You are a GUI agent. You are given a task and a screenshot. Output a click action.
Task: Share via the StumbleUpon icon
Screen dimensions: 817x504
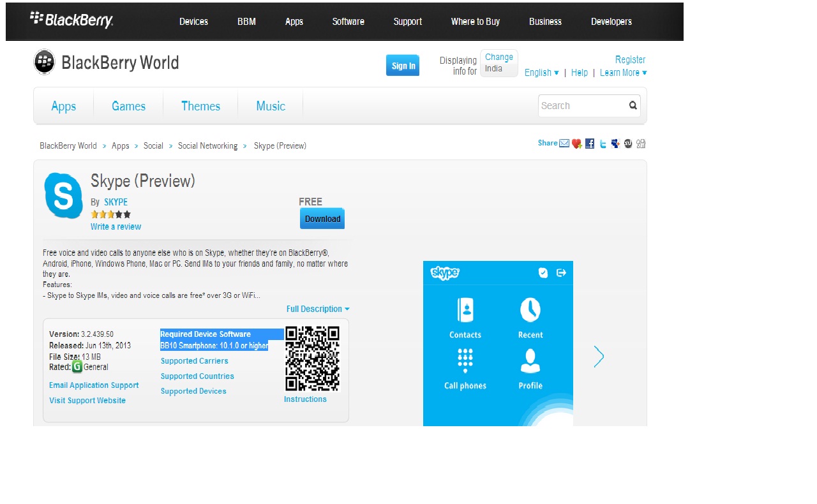click(x=628, y=144)
